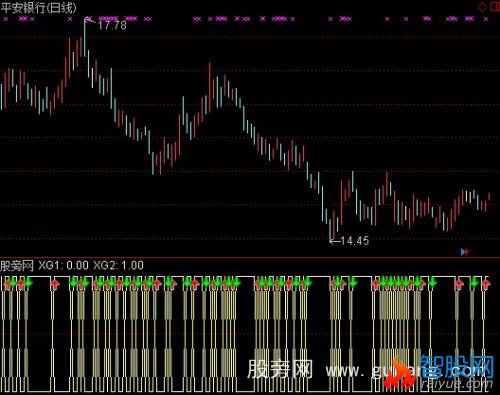Open the 股旁网 indicator name label
This screenshot has height=395, width=500.
pyautogui.click(x=17, y=266)
